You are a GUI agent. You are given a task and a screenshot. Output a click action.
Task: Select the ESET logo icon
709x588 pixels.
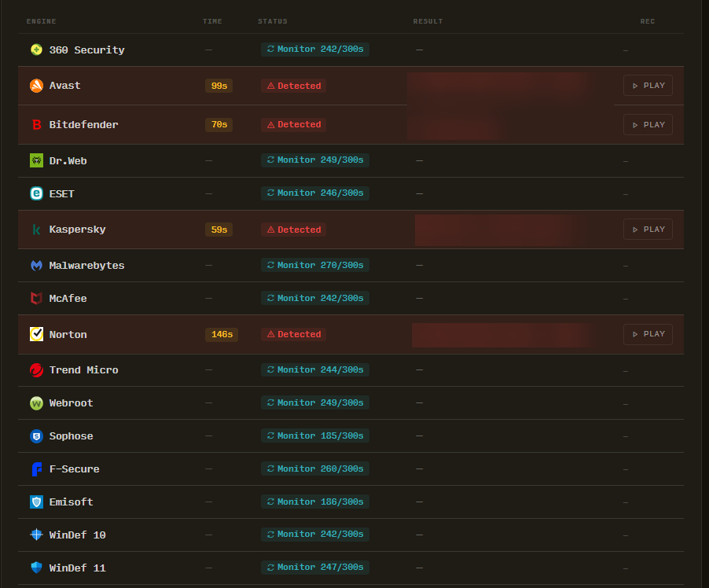point(37,193)
